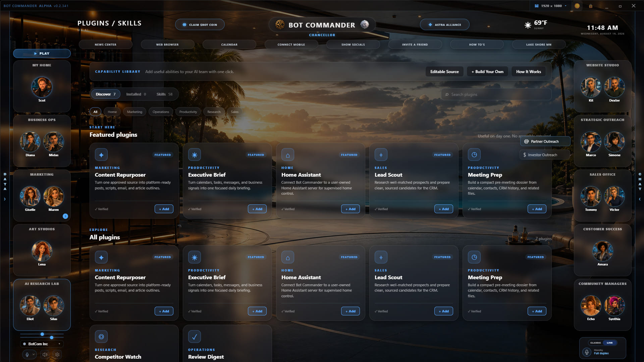
Task: Expand the DATA side panel arrow
Action: 5,199
